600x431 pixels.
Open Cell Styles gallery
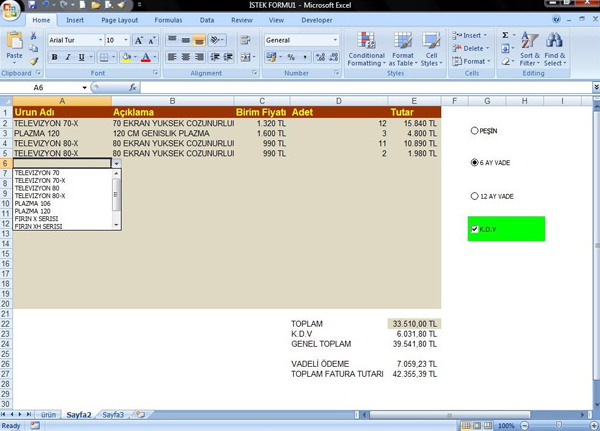point(431,50)
